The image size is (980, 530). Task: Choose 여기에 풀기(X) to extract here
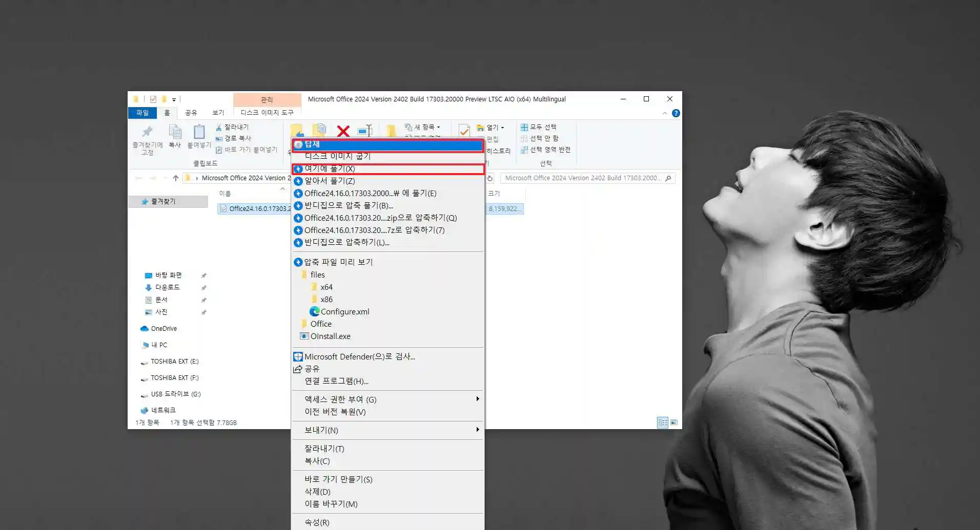pyautogui.click(x=387, y=168)
